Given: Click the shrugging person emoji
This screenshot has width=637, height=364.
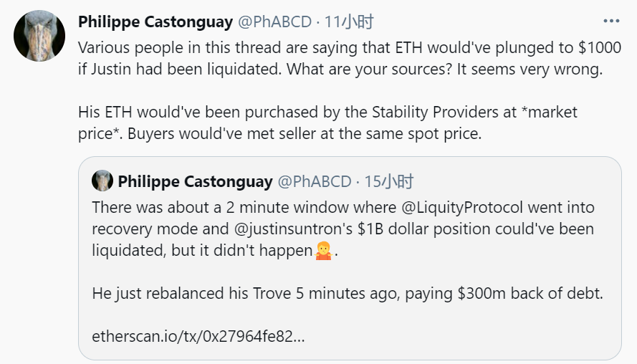Looking at the screenshot, I should click(x=323, y=251).
